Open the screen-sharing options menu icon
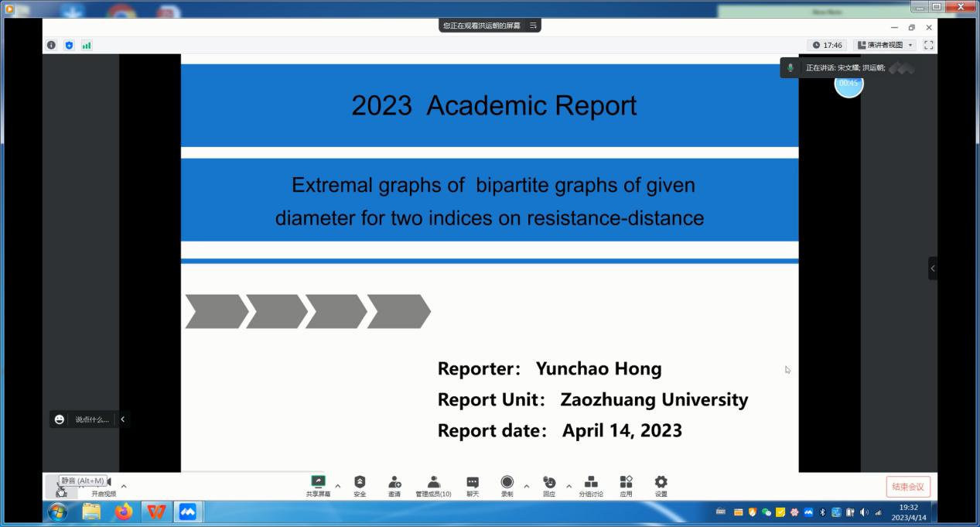Image resolution: width=980 pixels, height=527 pixels. 533,26
